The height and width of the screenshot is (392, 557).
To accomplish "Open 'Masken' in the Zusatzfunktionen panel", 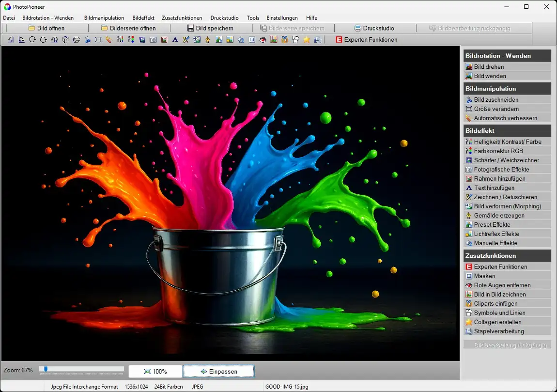I will click(x=484, y=276).
